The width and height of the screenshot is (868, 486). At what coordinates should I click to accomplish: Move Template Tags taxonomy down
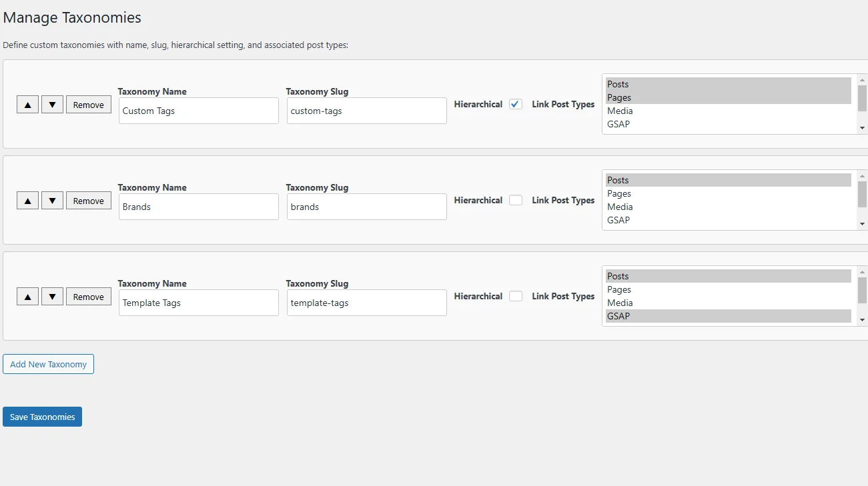pyautogui.click(x=52, y=297)
